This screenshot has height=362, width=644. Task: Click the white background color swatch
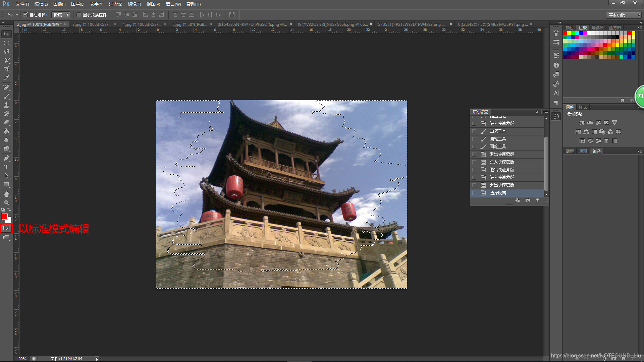[9, 221]
